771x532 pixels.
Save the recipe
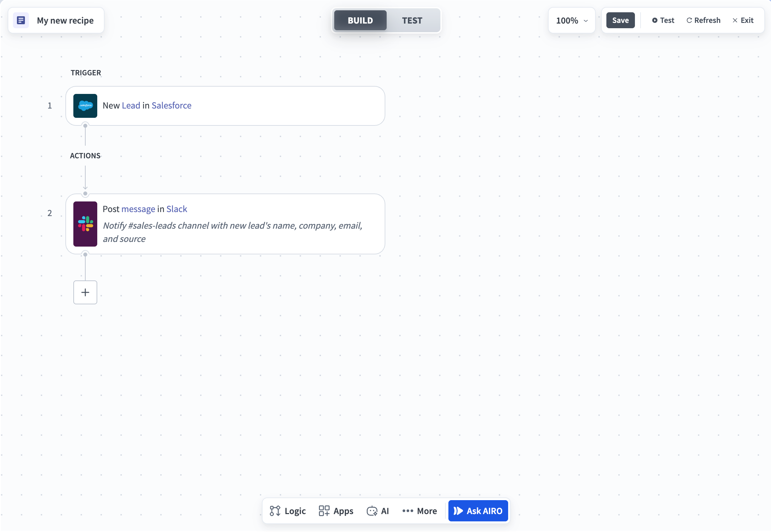[x=620, y=20]
